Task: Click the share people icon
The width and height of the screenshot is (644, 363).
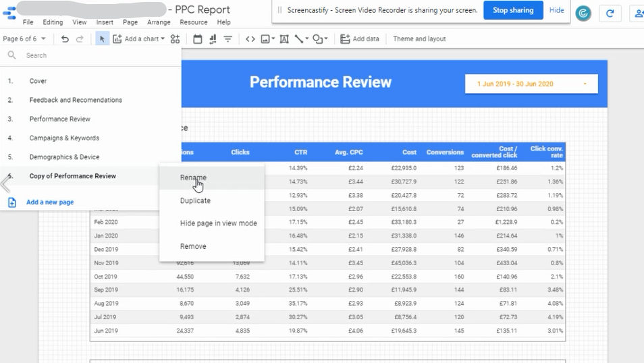Action: 638,13
